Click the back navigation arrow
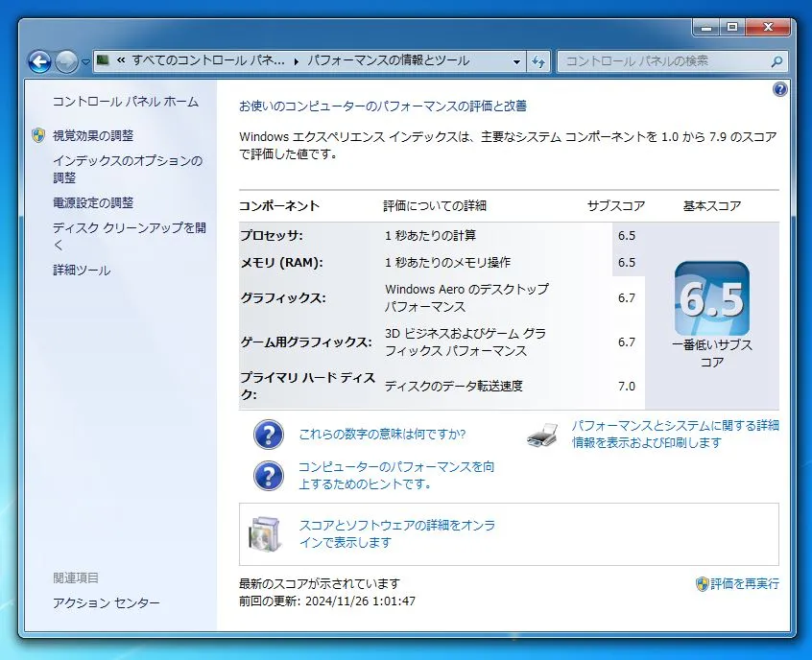This screenshot has height=660, width=812. tap(39, 61)
